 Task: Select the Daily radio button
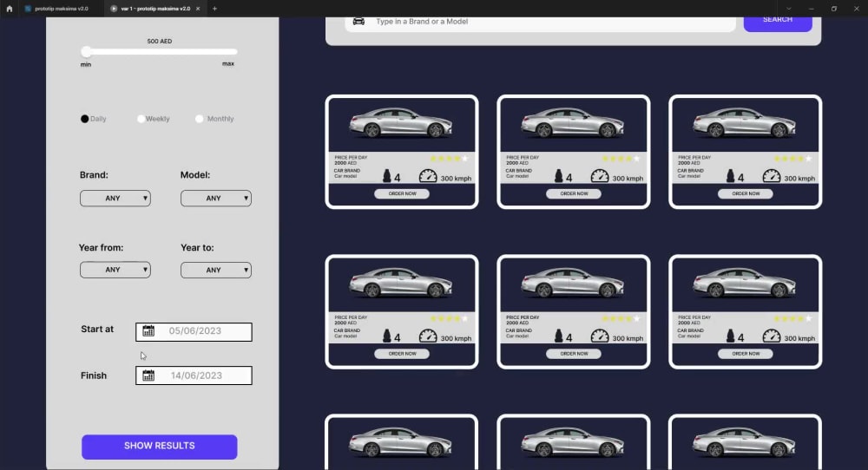(x=85, y=119)
